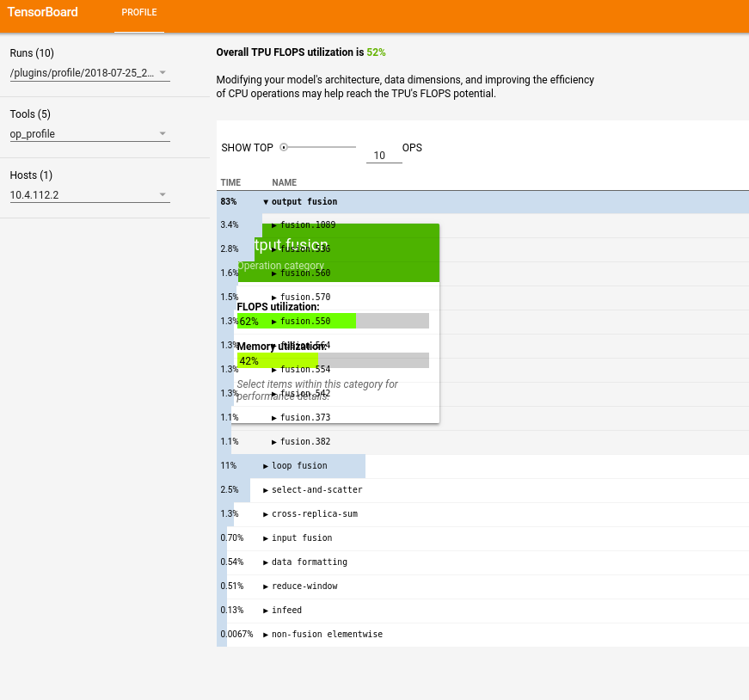Screen dimensions: 749x700
Task: Expand the fusion.373 operation
Action: click(276, 417)
